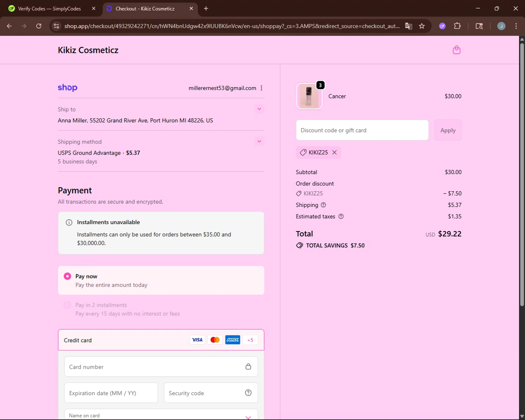The height and width of the screenshot is (420, 525).
Task: Click the millerernest53@gmail.com email text
Action: click(222, 88)
